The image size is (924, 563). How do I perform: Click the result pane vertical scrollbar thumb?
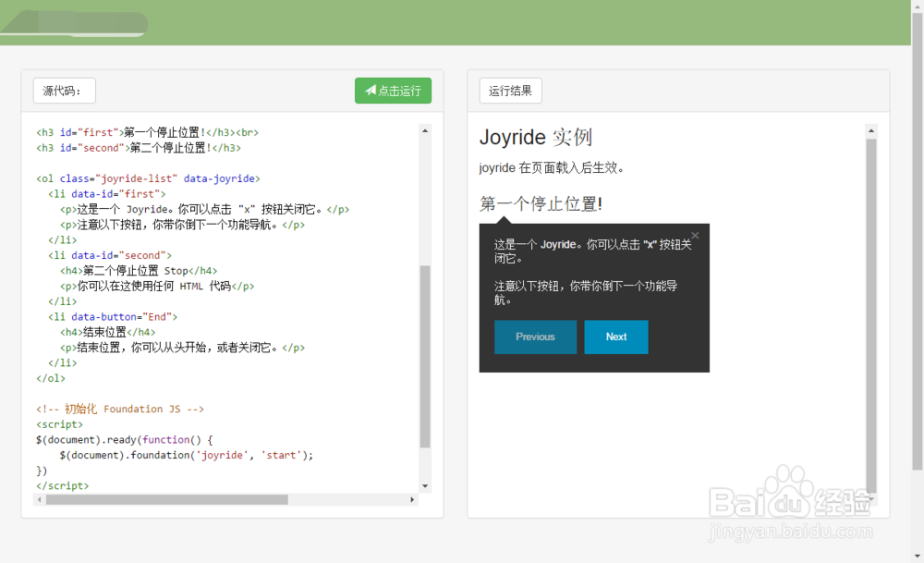tap(871, 315)
